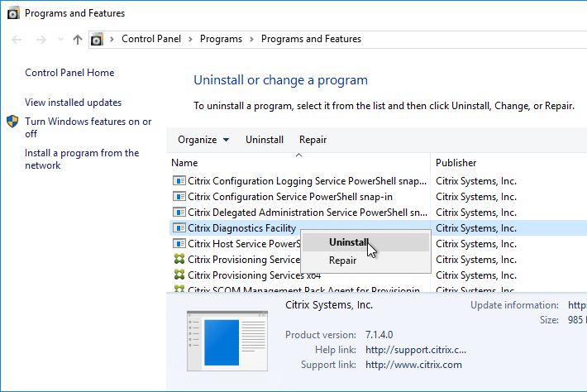Choose Repair from the context menu
Viewport: 587px width, 392px height.
pos(365,261)
